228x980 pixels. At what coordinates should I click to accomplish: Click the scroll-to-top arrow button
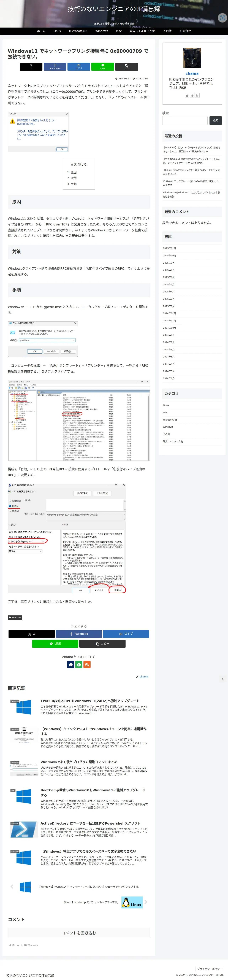pos(223,679)
